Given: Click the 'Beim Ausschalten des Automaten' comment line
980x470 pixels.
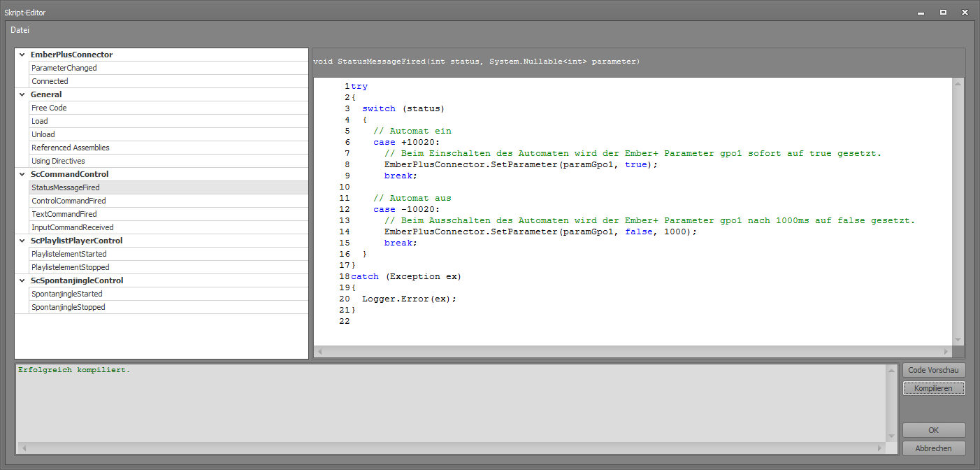Looking at the screenshot, I should [x=649, y=220].
